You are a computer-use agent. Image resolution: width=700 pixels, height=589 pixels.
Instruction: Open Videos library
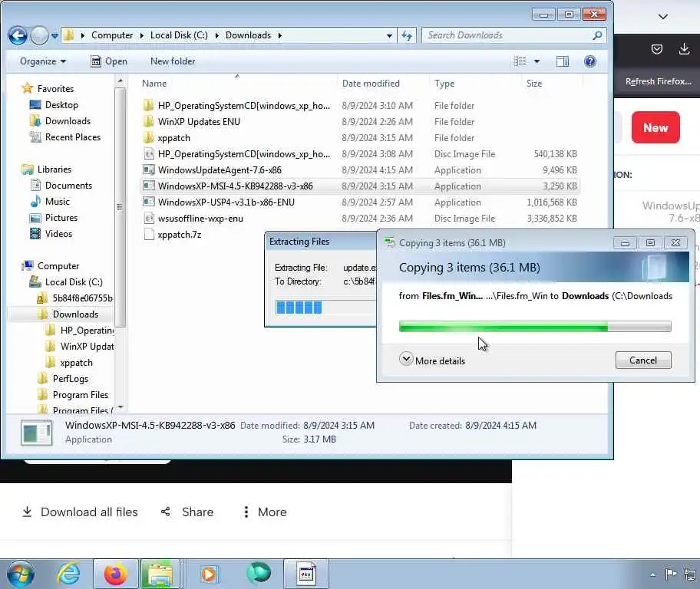coord(58,233)
